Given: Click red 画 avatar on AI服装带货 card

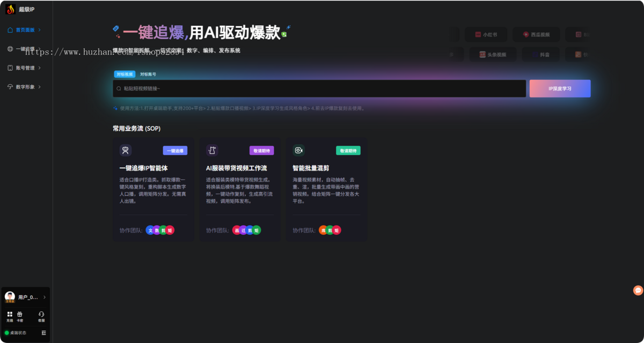Looking at the screenshot, I should point(237,230).
